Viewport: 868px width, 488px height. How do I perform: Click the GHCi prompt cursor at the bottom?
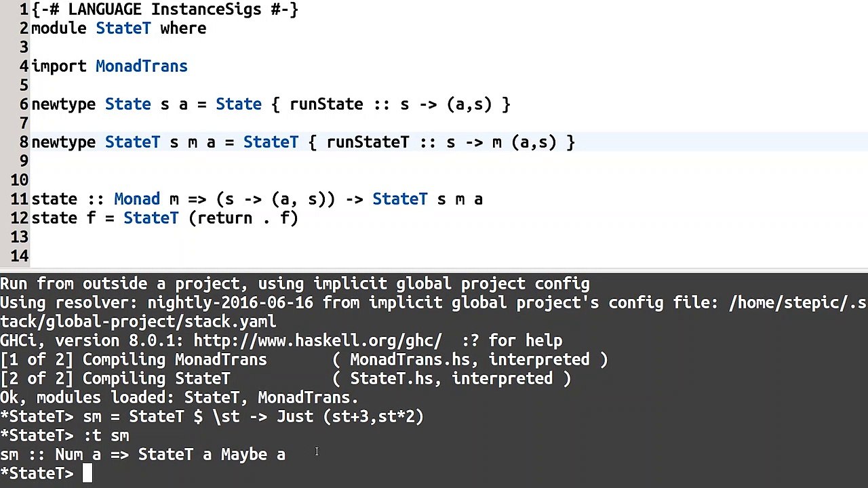click(x=87, y=473)
